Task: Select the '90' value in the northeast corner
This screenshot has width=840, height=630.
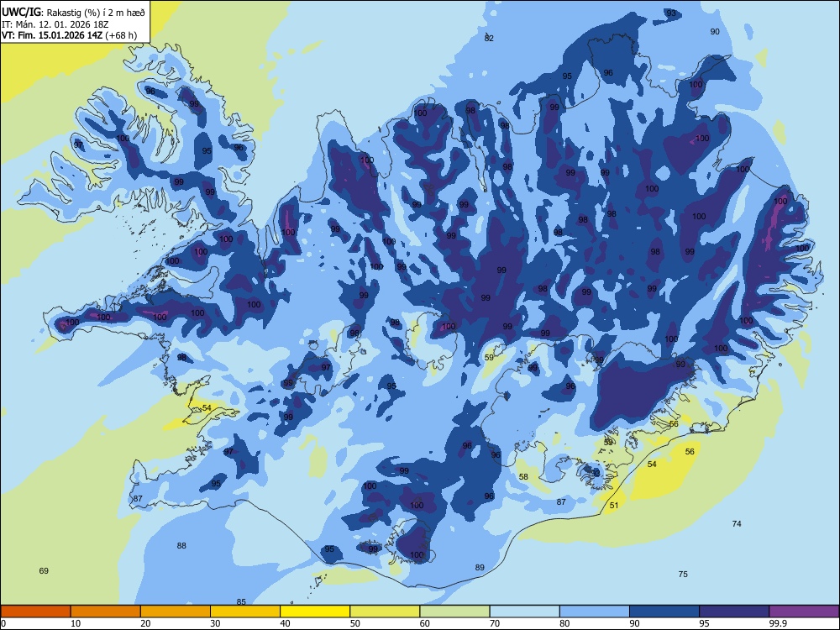Action: tap(715, 32)
